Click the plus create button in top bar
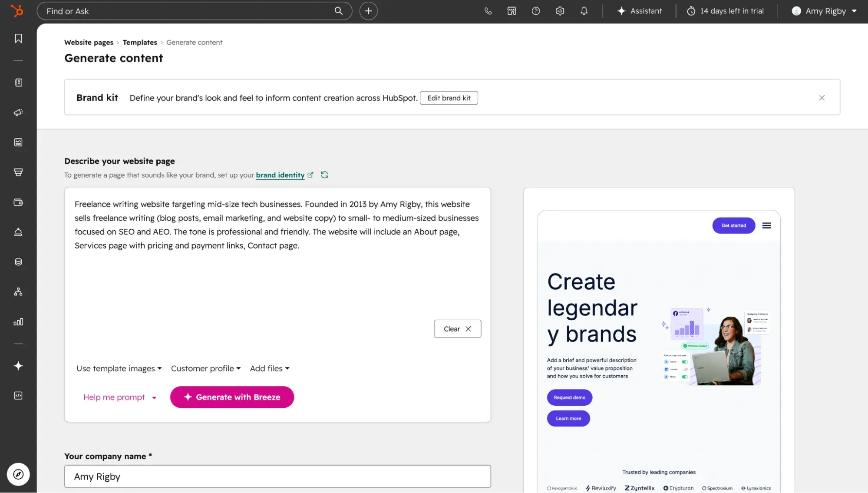The width and height of the screenshot is (868, 493). point(368,11)
